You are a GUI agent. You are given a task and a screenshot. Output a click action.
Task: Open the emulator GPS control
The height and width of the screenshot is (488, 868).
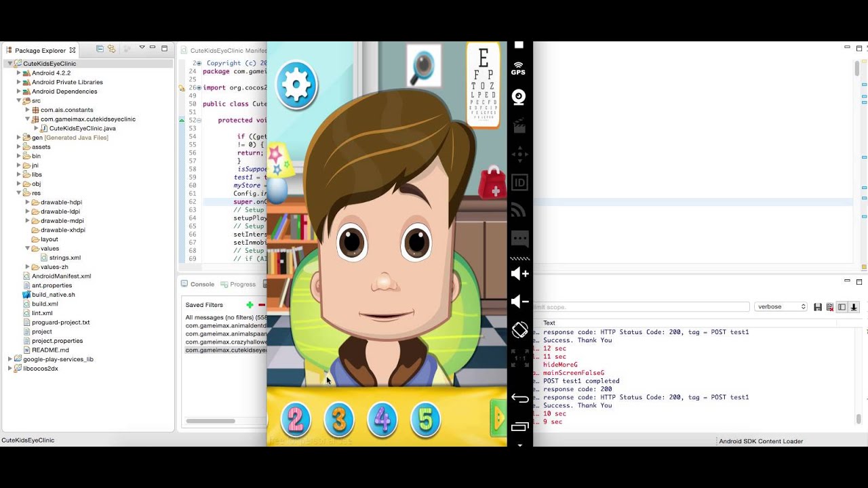pos(518,68)
